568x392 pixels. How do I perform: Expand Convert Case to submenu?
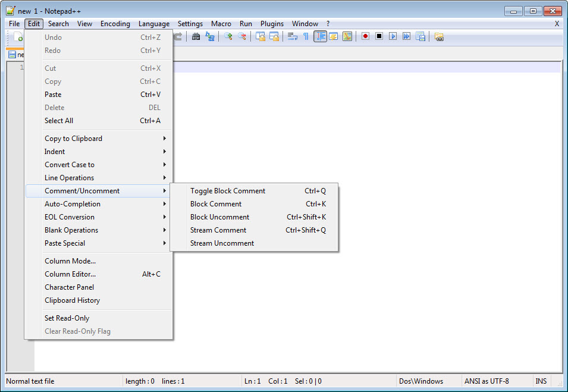[98, 165]
